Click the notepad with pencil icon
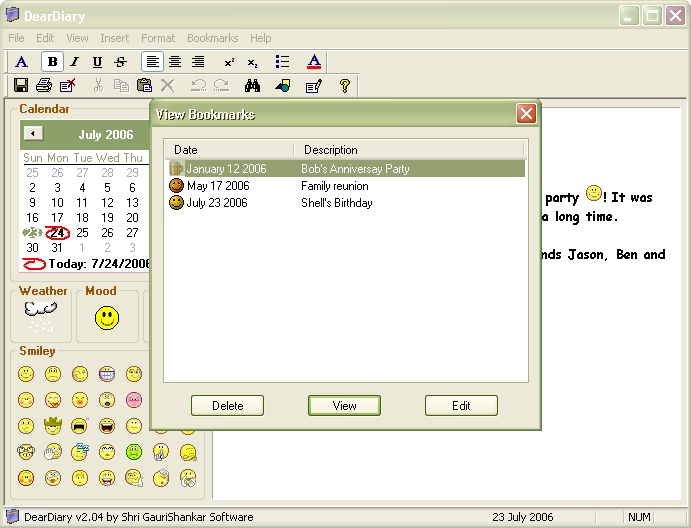 coord(314,85)
